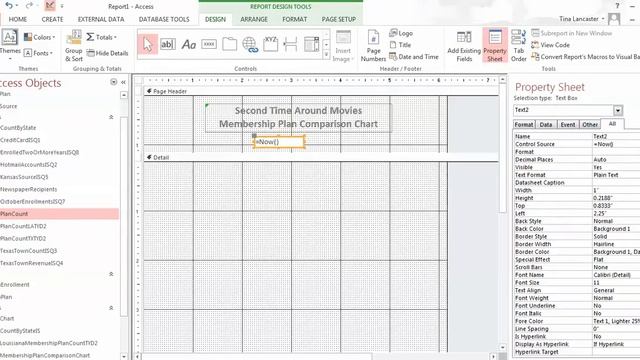Click the Format property field
The image size is (640, 360).
(x=616, y=152)
